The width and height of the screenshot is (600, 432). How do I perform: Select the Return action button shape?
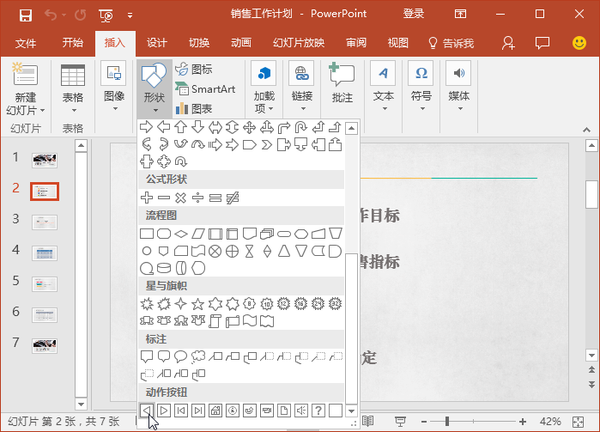pyautogui.click(x=249, y=411)
